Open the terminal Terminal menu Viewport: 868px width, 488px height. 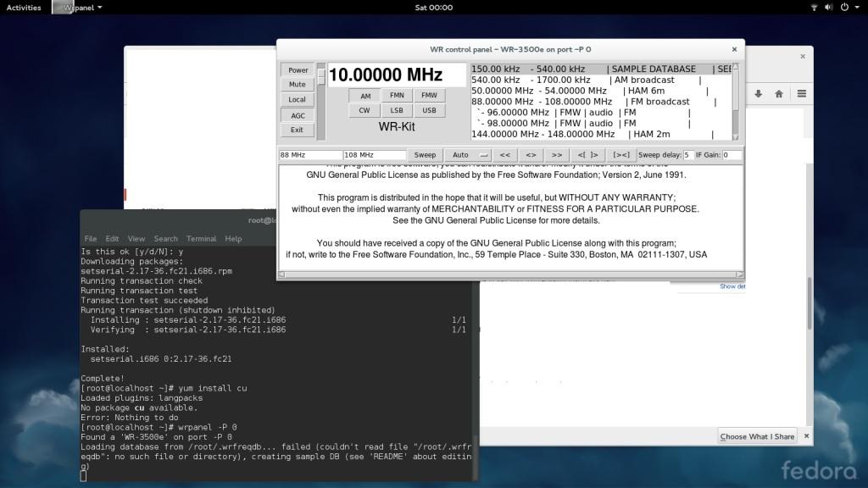[201, 238]
